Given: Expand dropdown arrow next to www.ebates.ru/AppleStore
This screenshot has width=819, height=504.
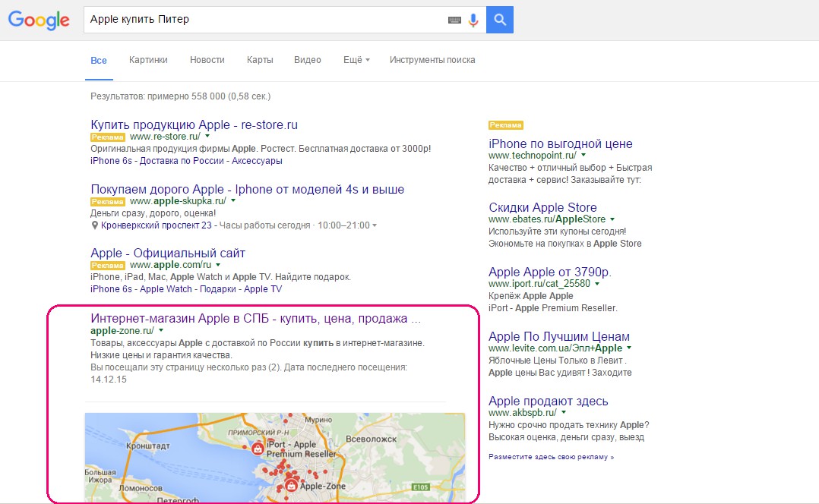Looking at the screenshot, I should 612,219.
